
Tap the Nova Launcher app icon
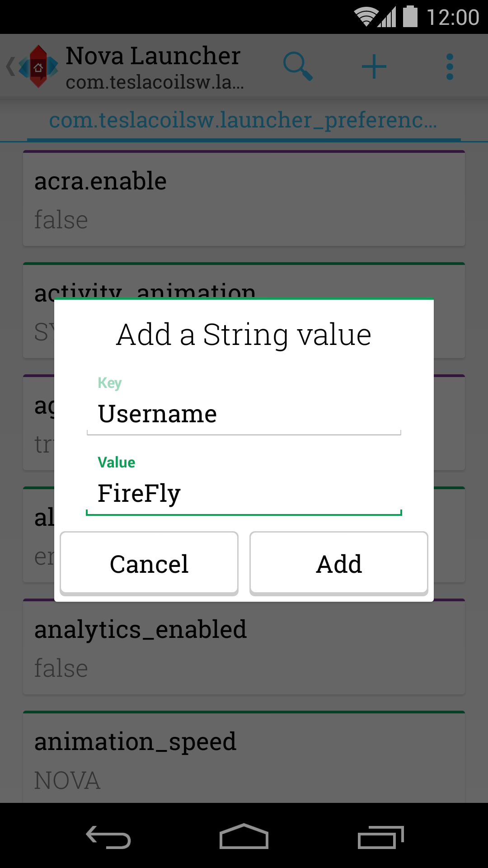38,66
